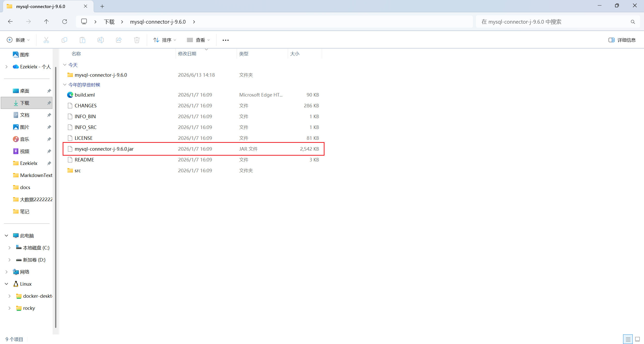This screenshot has width=644, height=344.
Task: Unpin 桌面 via its pin icon
Action: coord(49,91)
